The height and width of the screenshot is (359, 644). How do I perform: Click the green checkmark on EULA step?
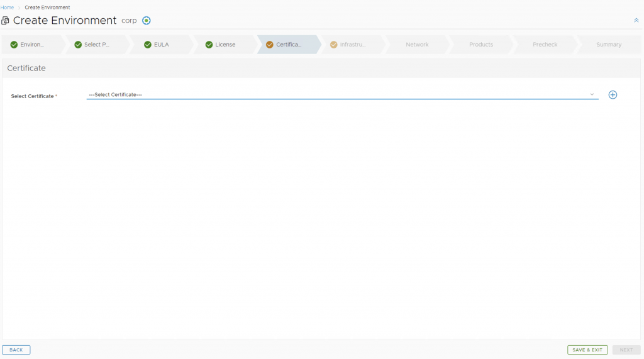tap(148, 45)
